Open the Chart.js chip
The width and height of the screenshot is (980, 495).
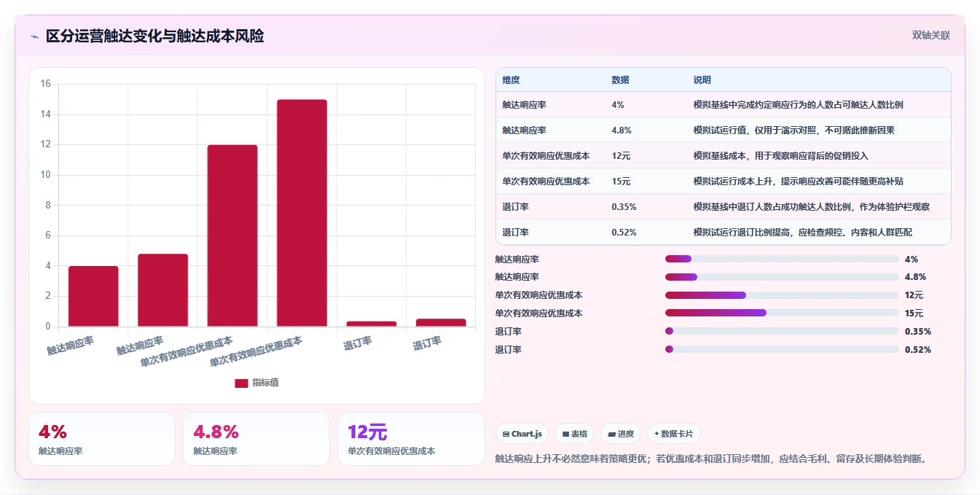tap(522, 434)
